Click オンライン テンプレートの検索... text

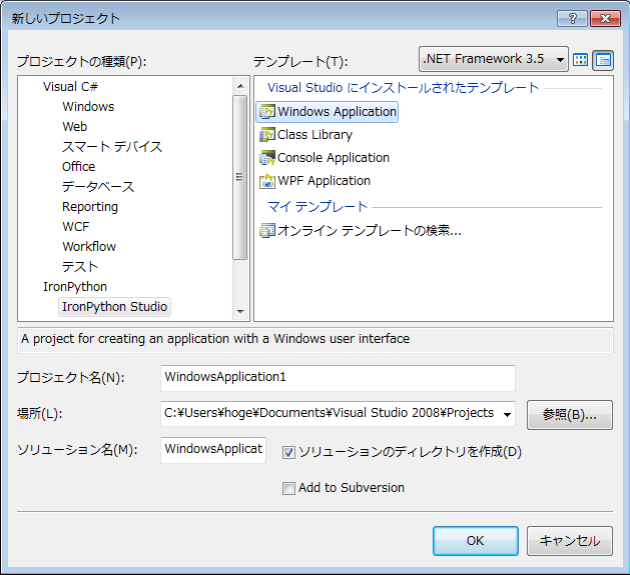click(369, 231)
